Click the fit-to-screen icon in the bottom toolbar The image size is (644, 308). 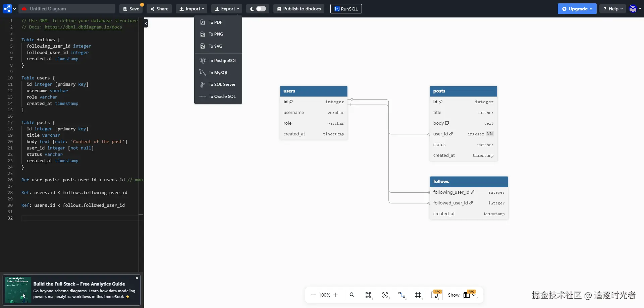point(368,295)
